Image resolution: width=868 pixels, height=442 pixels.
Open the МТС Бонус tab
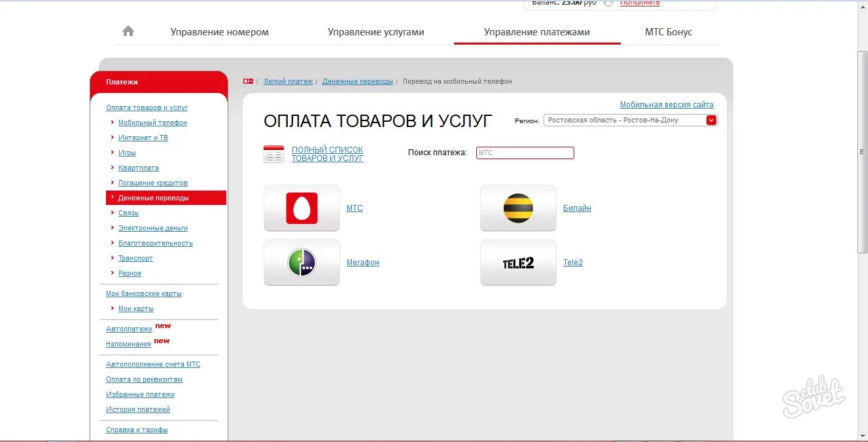click(x=668, y=32)
